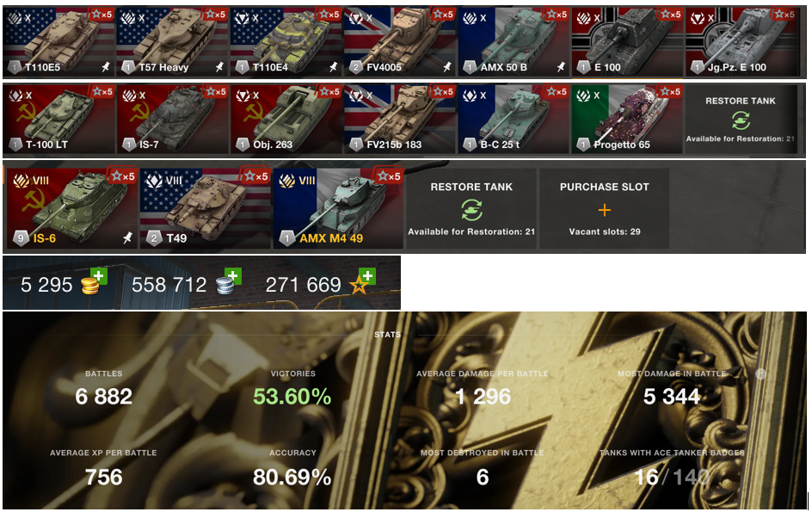Select the Jg.Pz. E 100 tank

point(741,42)
